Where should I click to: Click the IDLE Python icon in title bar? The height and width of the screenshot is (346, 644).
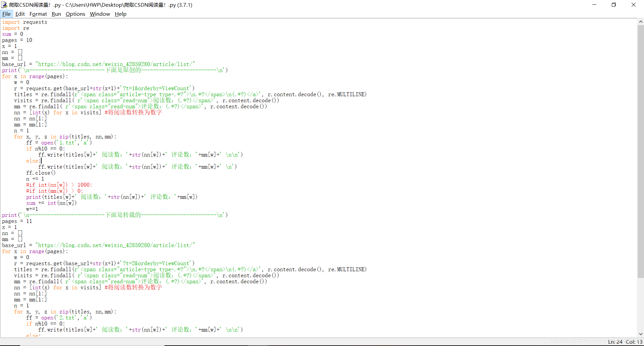4,5
